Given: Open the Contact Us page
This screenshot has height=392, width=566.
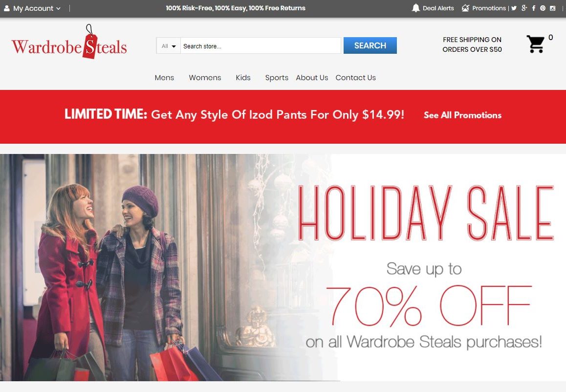Looking at the screenshot, I should [355, 78].
